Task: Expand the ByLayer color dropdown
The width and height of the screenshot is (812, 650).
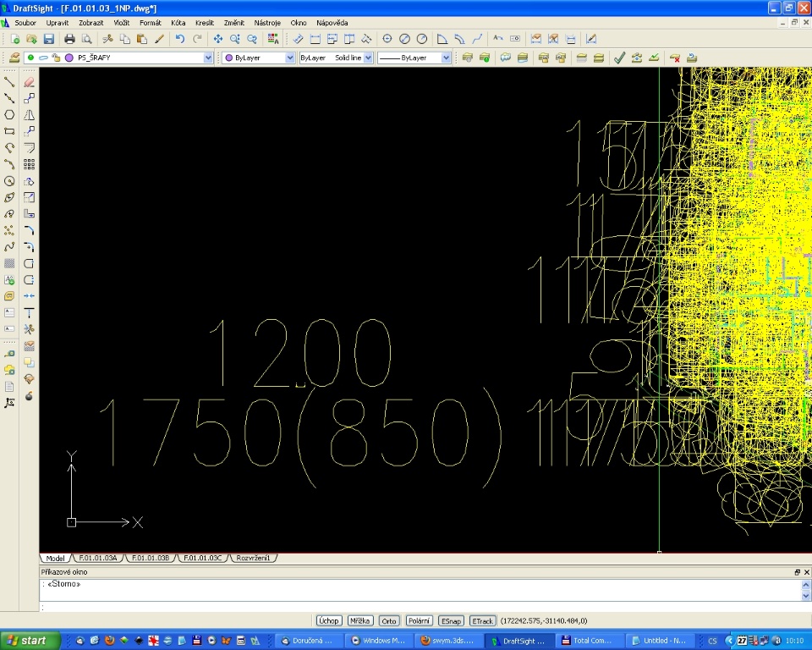Action: [290, 58]
